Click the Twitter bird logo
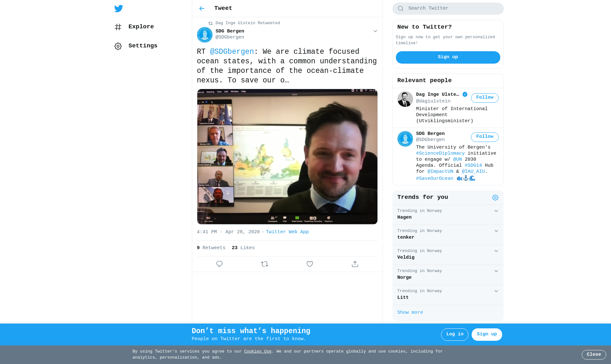611x364 pixels. (x=119, y=9)
